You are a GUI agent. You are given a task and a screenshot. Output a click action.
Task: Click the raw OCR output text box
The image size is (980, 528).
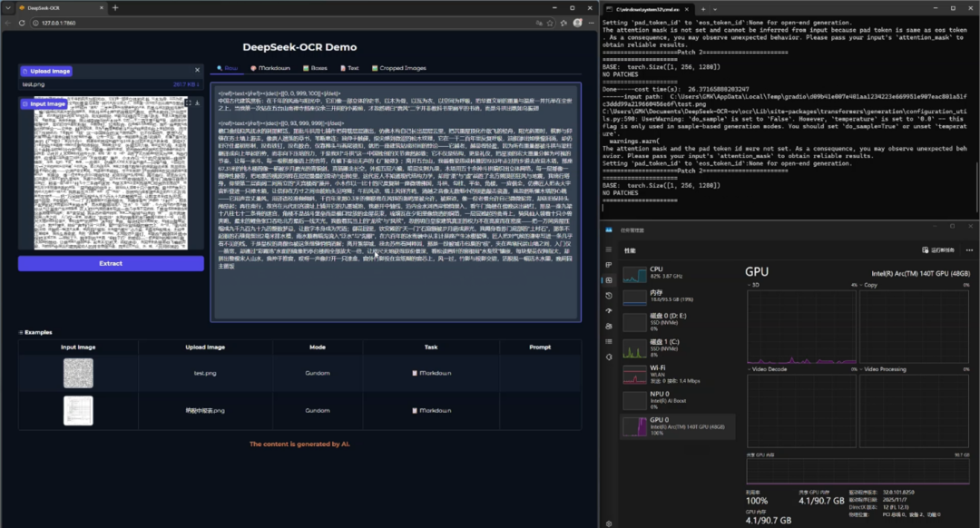click(x=396, y=202)
